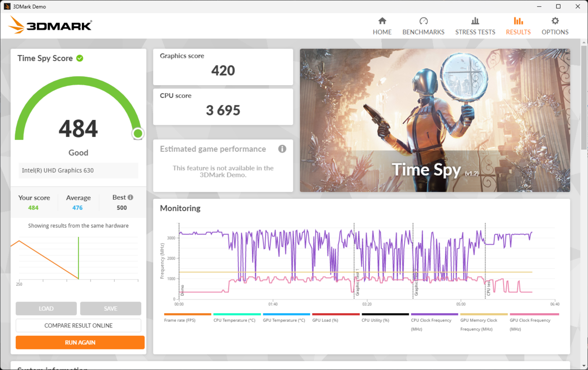The height and width of the screenshot is (370, 588).
Task: Click the scrollbar up arrow
Action: coord(584,43)
